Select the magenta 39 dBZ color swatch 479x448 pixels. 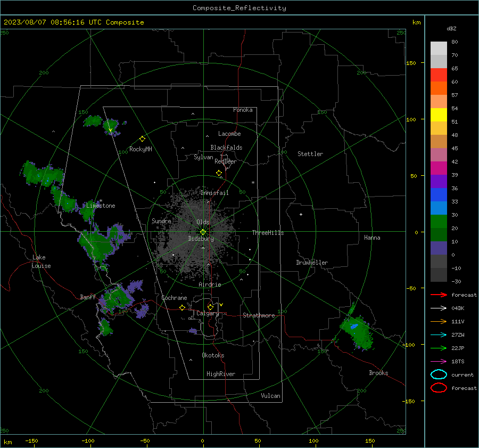coord(439,168)
